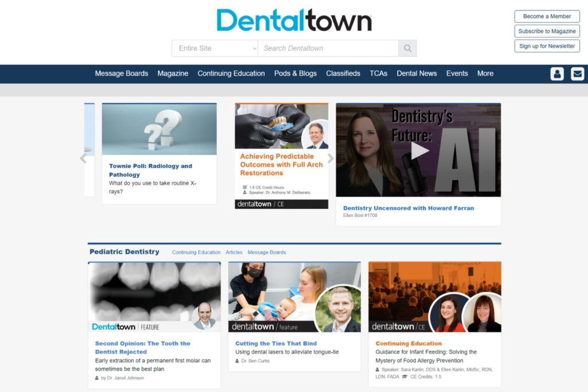Open Pediatric Dentistry Message Boards tab link
Screen dimensions: 588x392
[266, 253]
